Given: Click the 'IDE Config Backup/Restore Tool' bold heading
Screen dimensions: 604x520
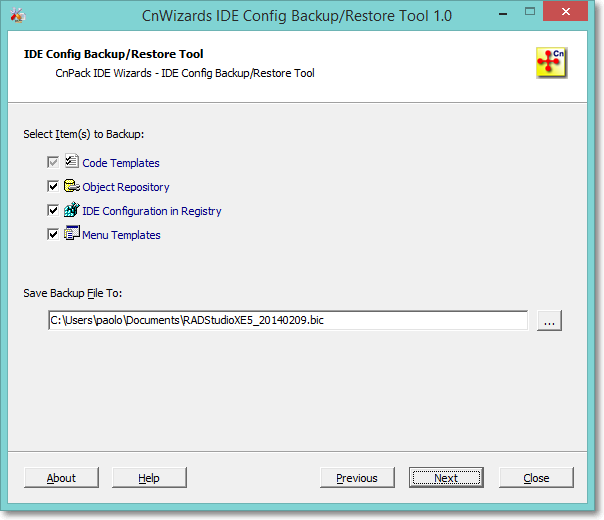Looking at the screenshot, I should coord(113,54).
